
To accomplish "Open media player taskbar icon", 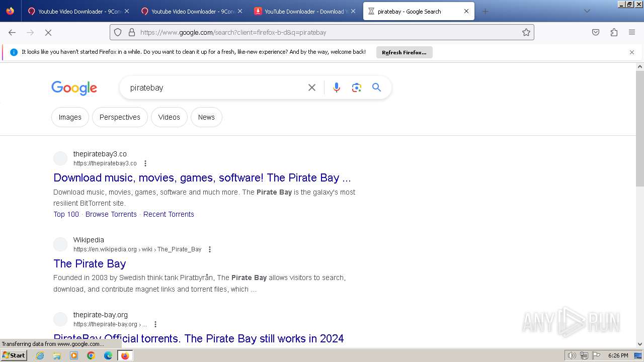I will tap(74, 355).
